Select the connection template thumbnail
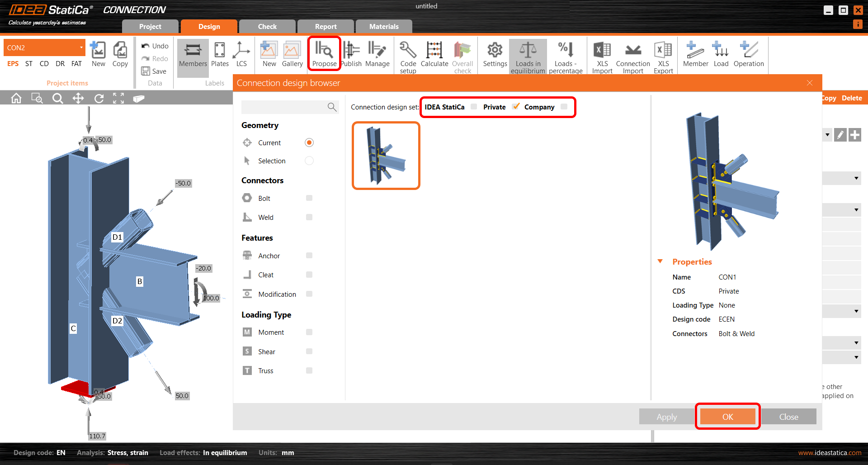868x465 pixels. (x=386, y=156)
